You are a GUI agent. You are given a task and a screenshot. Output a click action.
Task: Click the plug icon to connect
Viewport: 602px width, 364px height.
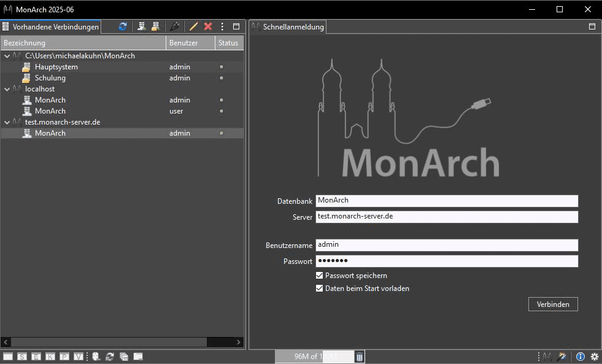point(175,26)
